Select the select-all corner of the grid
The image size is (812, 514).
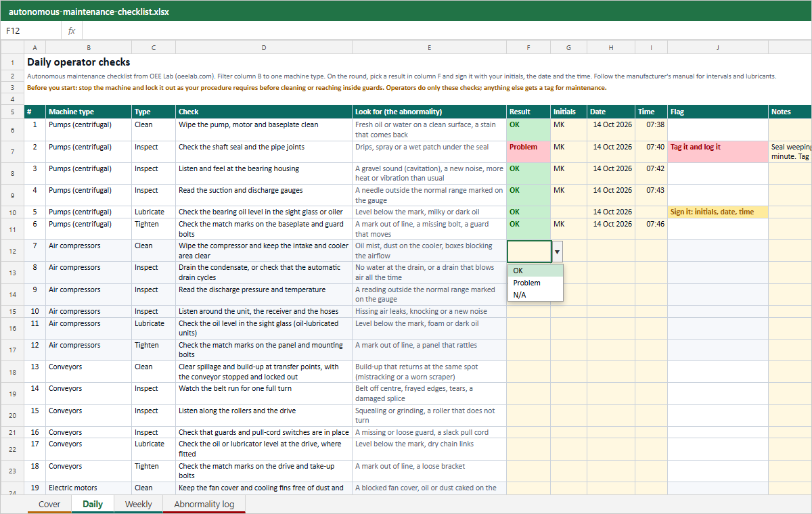(x=12, y=47)
